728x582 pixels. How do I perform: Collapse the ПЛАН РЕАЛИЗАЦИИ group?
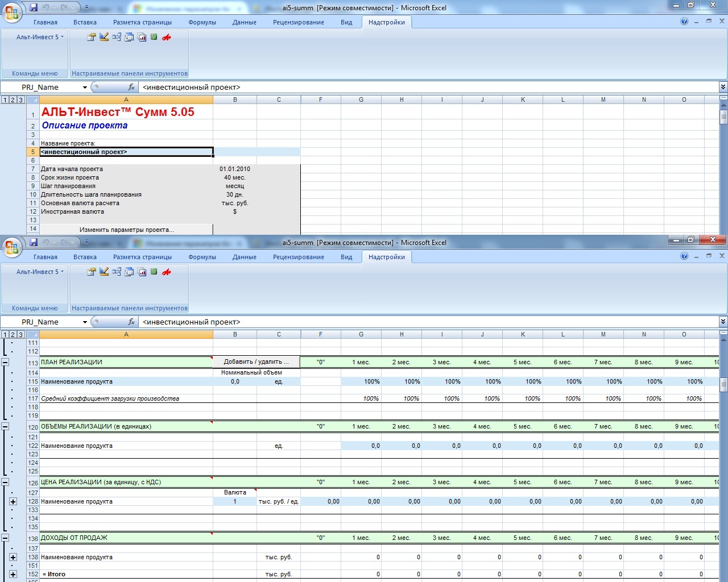(5, 362)
